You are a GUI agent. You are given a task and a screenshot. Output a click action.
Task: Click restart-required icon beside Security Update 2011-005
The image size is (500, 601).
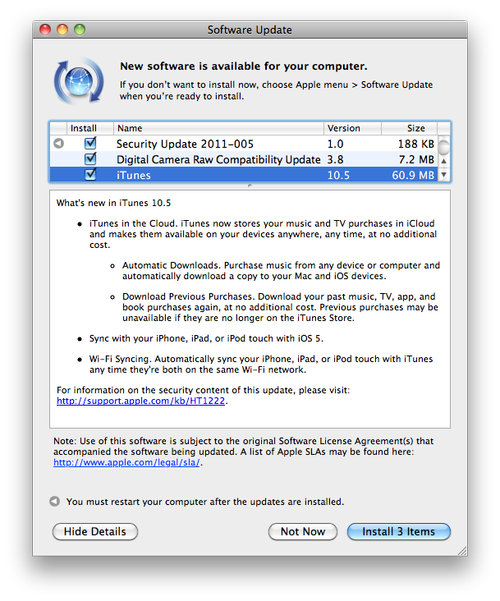click(x=59, y=143)
